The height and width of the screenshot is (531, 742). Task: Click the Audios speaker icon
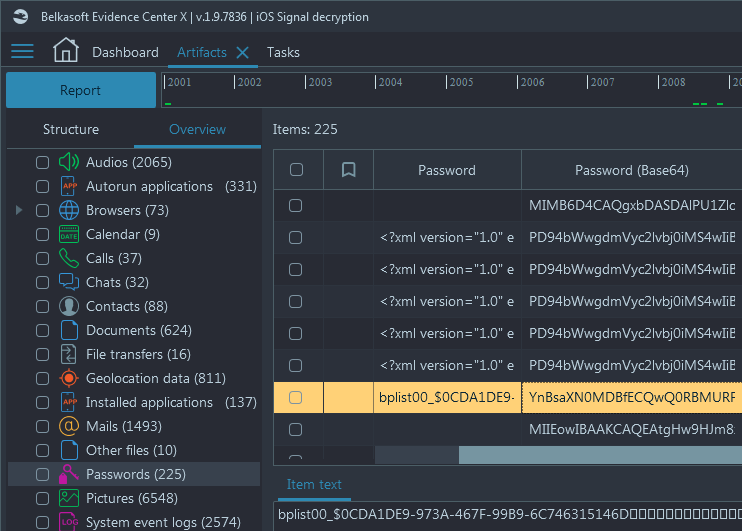pyautogui.click(x=69, y=162)
